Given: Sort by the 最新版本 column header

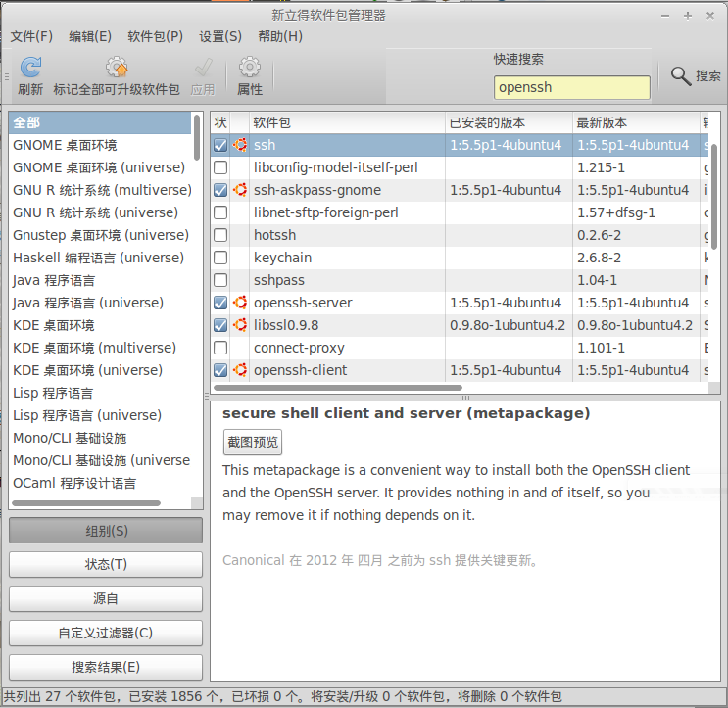Looking at the screenshot, I should pos(636,122).
